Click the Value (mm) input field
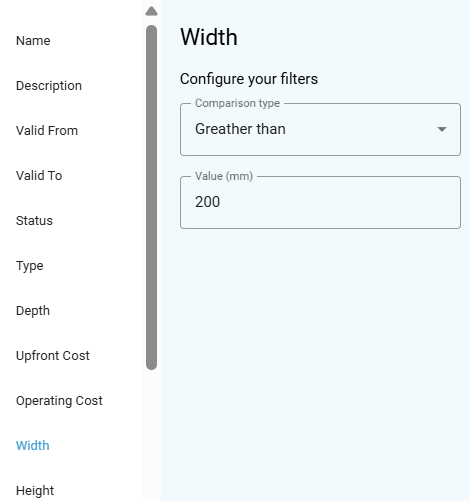The height and width of the screenshot is (501, 470). (x=320, y=202)
